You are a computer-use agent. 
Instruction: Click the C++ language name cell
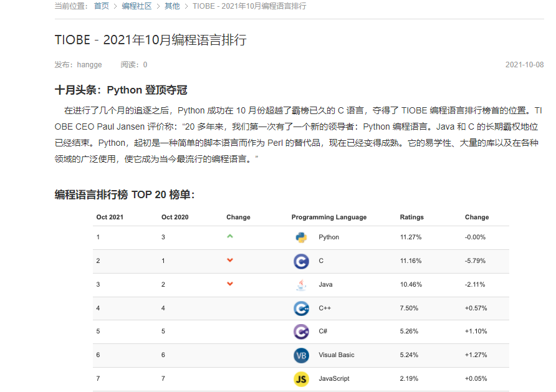click(325, 308)
